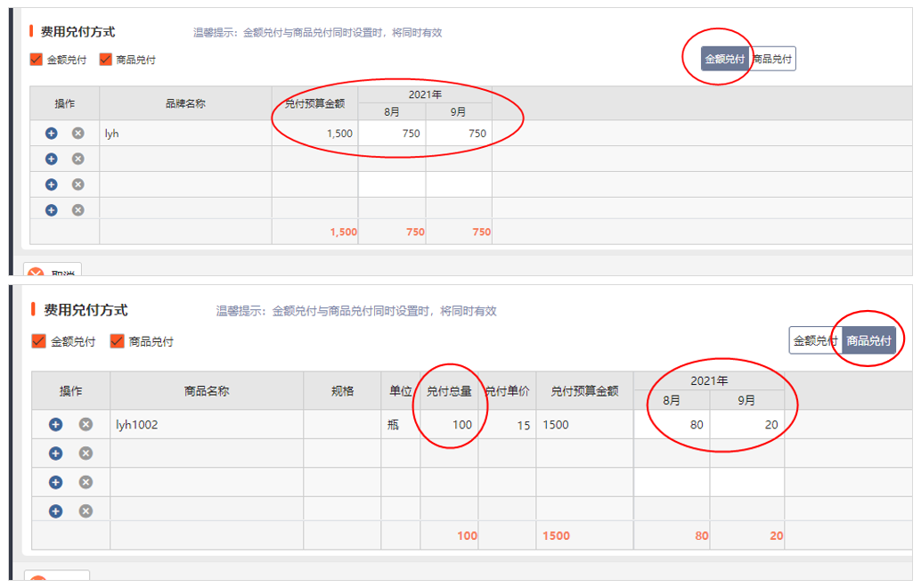Click the plus icon in the lyh1002 product row
Screen dimensions: 921x588
55,425
